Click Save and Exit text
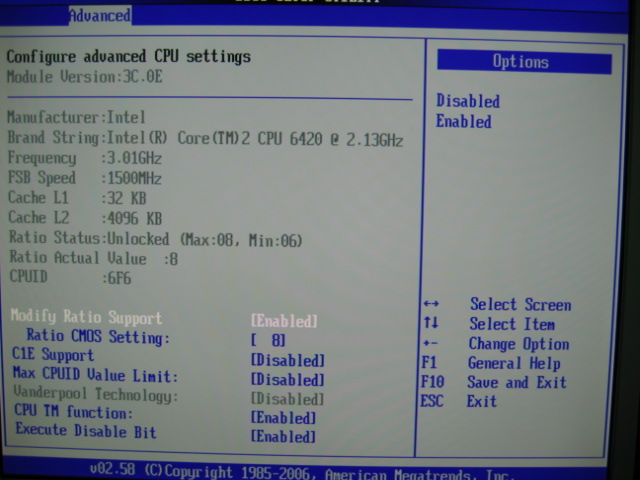This screenshot has height=480, width=640. click(x=517, y=382)
